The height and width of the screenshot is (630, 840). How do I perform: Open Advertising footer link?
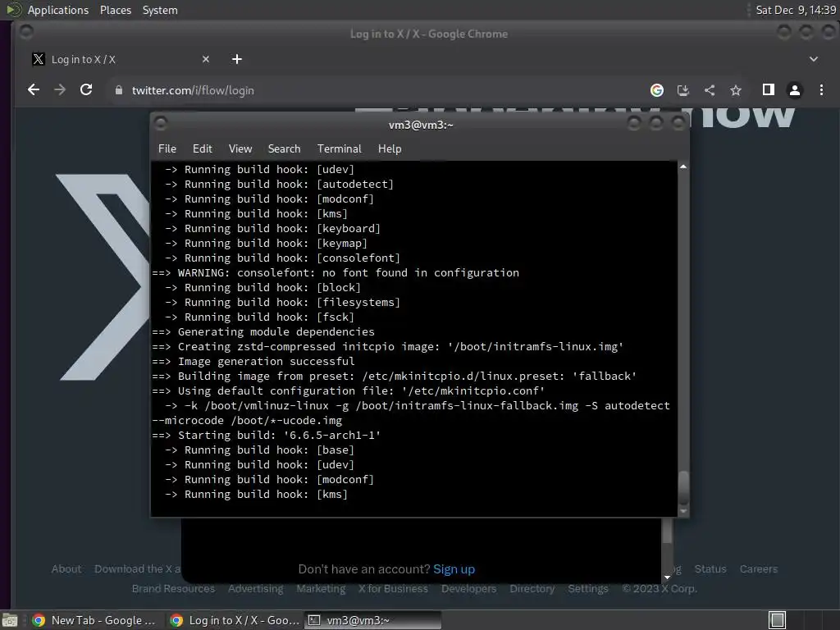[x=256, y=589]
